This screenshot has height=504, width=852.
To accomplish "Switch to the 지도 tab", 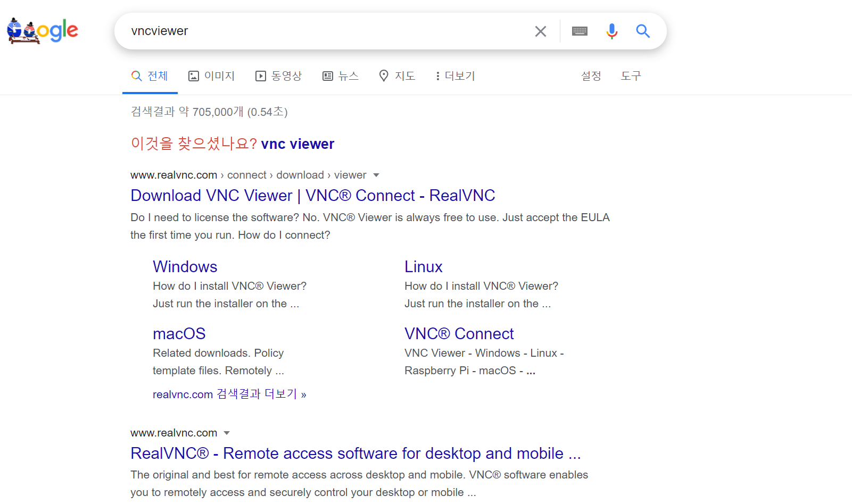I will pyautogui.click(x=397, y=76).
